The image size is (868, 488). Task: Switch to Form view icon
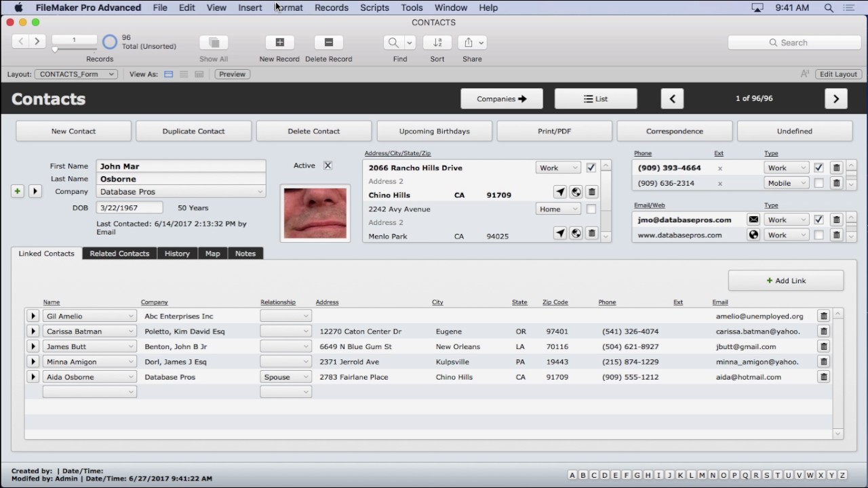(169, 74)
